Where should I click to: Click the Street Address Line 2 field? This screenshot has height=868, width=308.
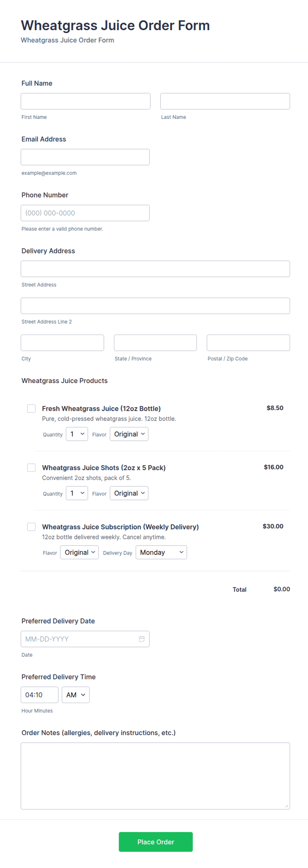155,305
